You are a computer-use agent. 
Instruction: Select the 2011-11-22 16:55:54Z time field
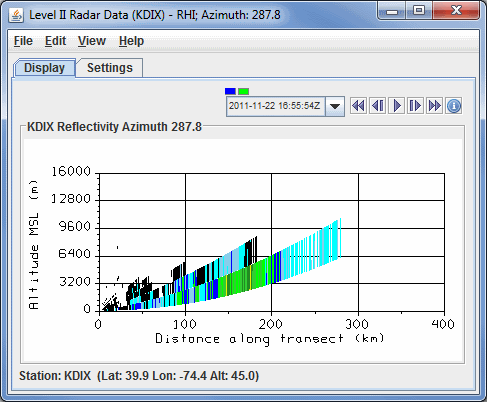[276, 106]
